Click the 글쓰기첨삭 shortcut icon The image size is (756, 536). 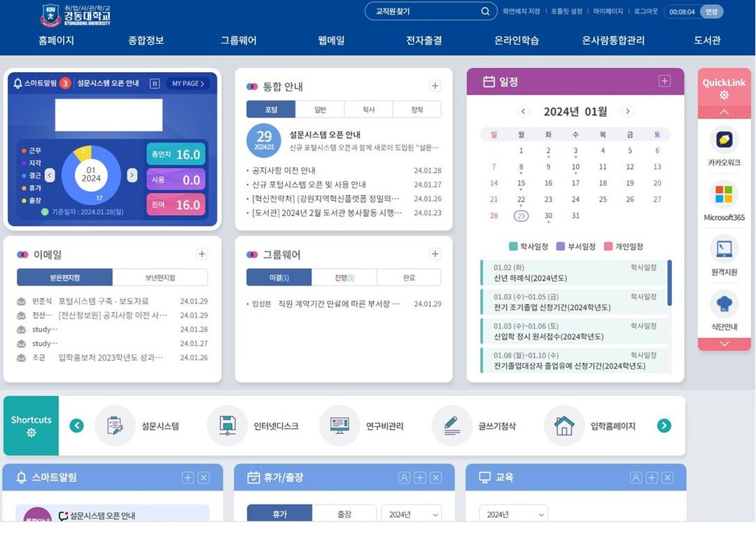pyautogui.click(x=451, y=425)
